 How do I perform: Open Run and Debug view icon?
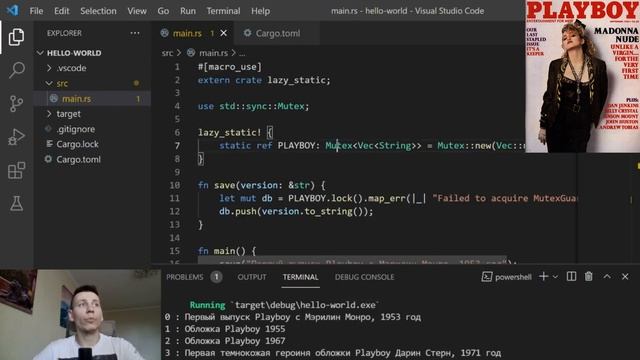(x=16, y=137)
